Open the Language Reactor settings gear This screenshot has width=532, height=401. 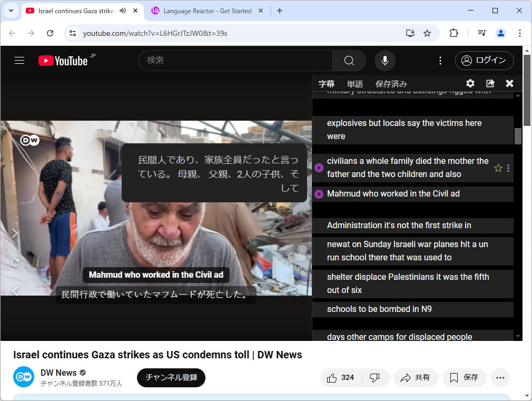click(x=470, y=83)
